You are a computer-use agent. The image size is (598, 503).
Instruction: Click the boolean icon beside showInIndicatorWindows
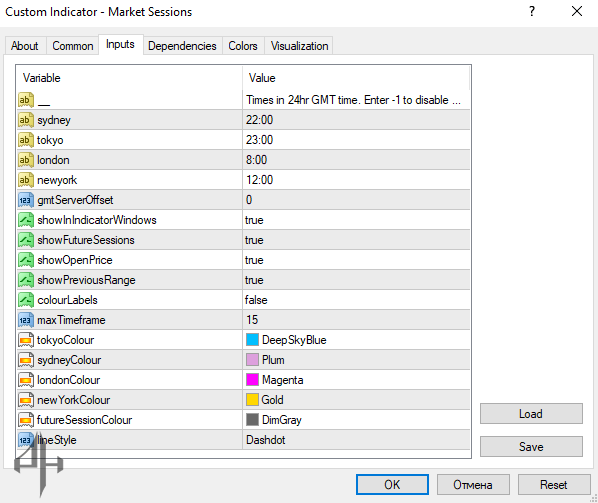(x=26, y=220)
